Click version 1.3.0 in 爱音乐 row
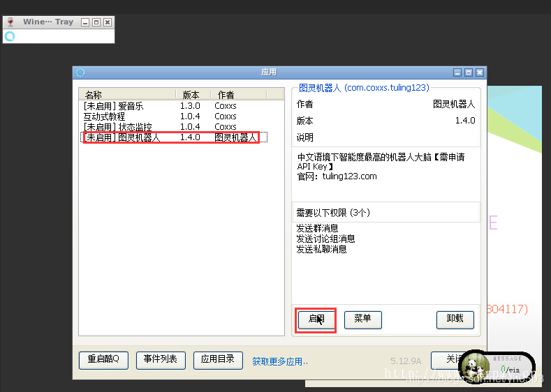 click(190, 106)
